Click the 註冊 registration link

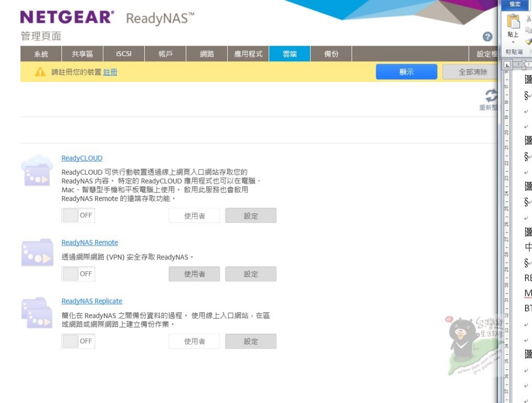coord(110,72)
